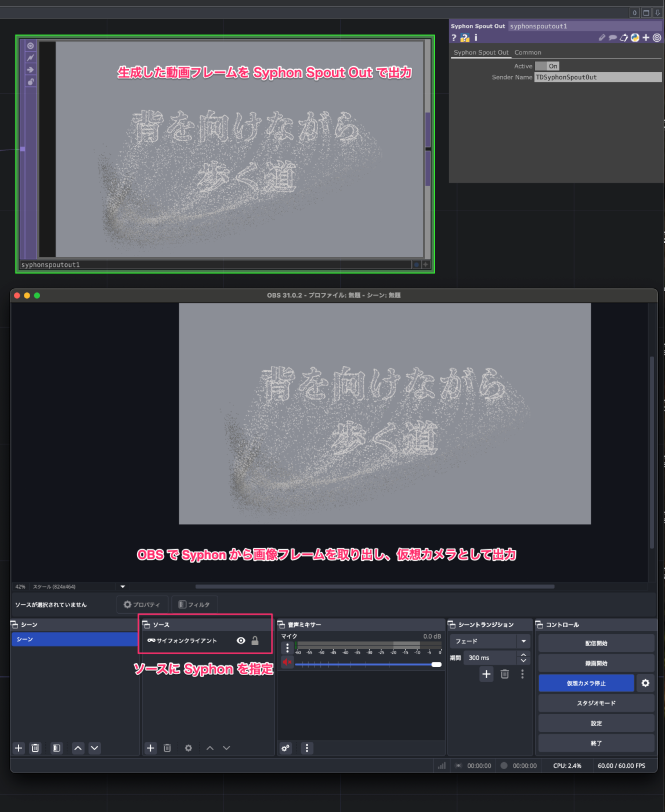Open the scene filters icon in scenes dock
This screenshot has height=812, width=665.
point(56,748)
